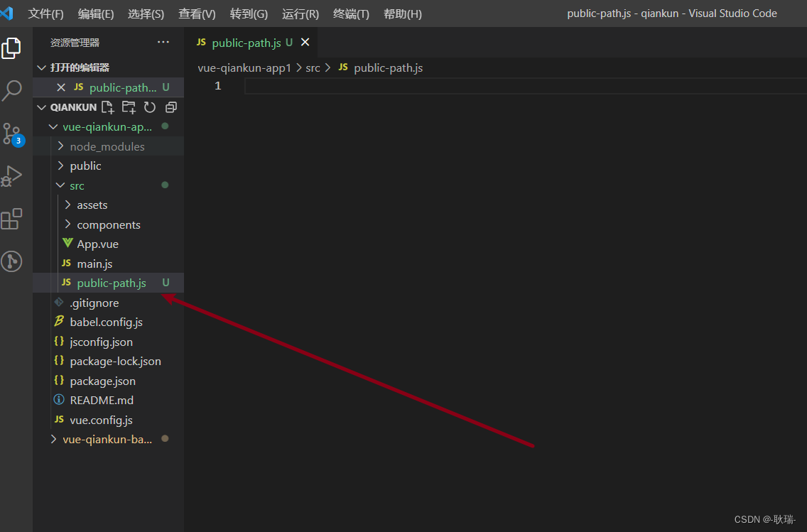
Task: Open Source Control view with 3 changes
Action: point(12,134)
